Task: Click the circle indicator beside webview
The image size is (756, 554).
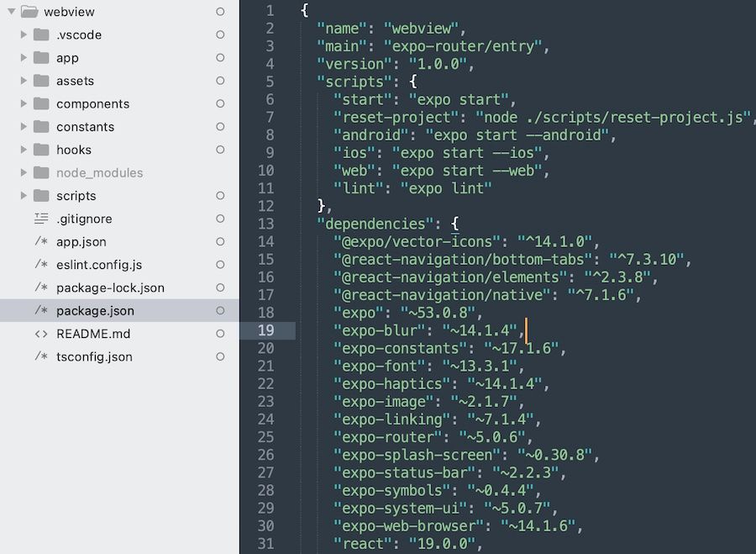Action: coord(220,13)
